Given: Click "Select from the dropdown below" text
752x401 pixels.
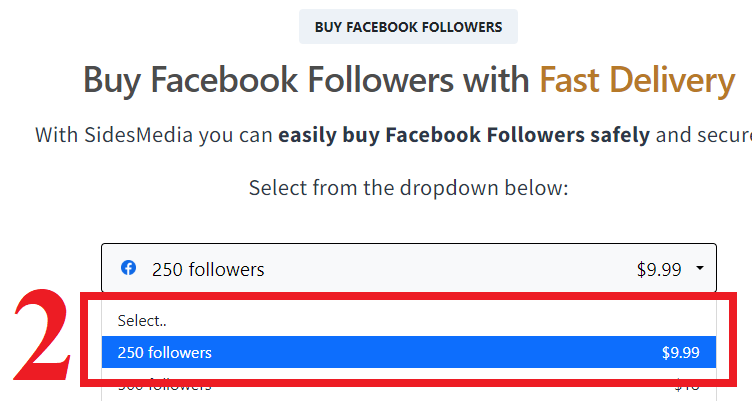Looking at the screenshot, I should (408, 187).
